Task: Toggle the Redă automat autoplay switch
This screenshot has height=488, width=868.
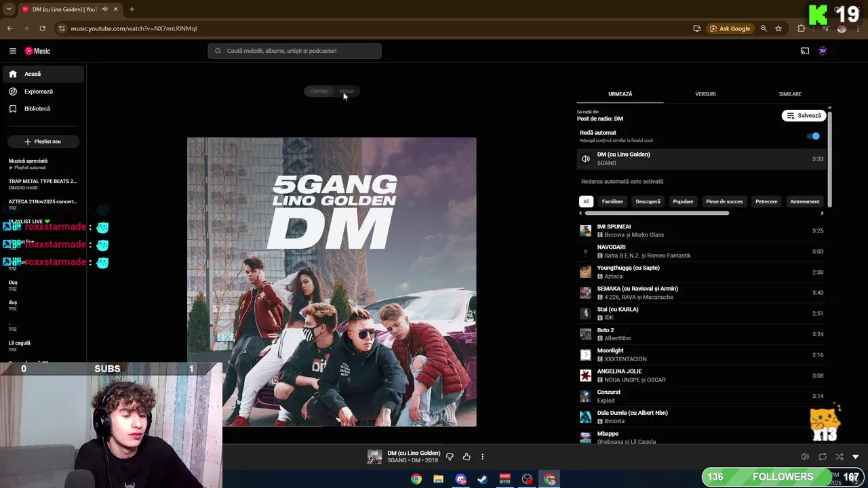Action: click(813, 136)
